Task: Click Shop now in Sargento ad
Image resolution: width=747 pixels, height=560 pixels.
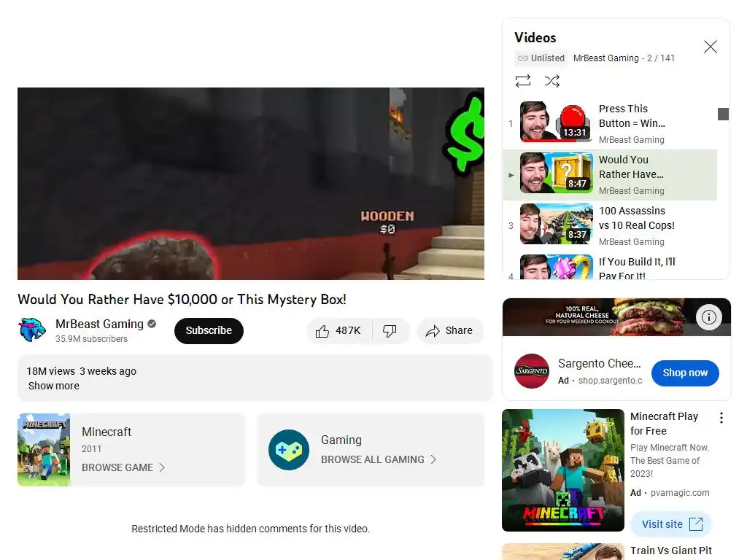Action: click(x=685, y=373)
